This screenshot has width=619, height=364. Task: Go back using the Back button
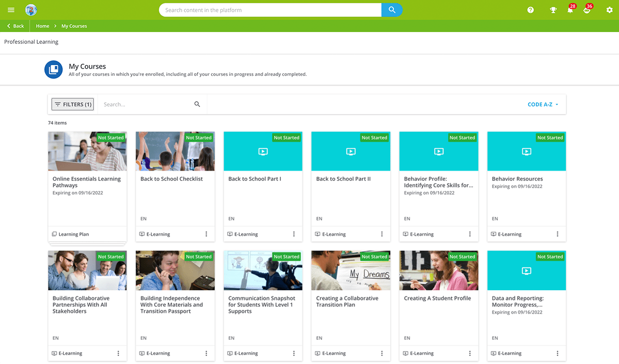(15, 26)
